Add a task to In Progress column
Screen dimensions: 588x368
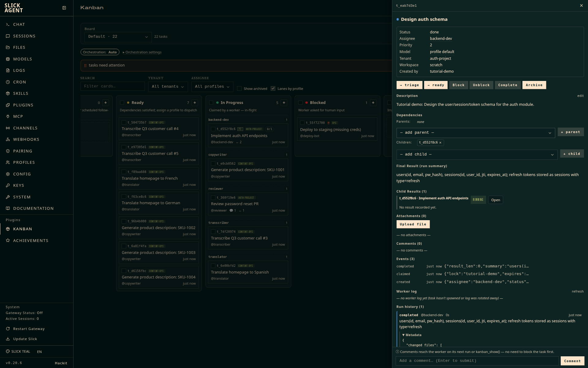click(284, 103)
